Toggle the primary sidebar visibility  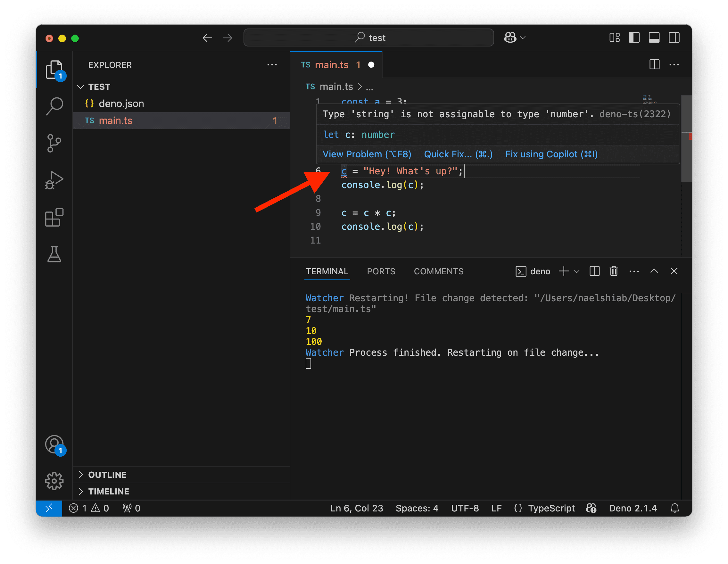634,37
